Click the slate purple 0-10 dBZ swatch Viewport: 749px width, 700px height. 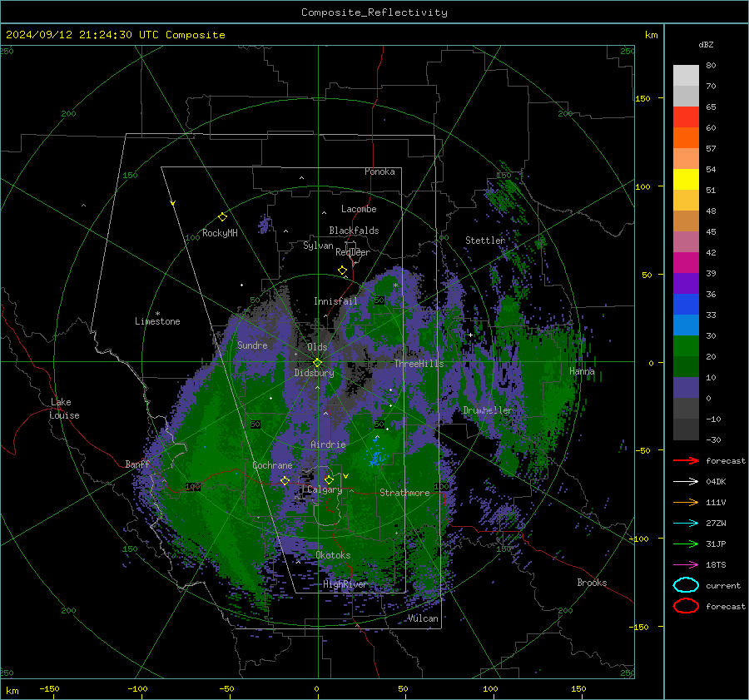[686, 388]
